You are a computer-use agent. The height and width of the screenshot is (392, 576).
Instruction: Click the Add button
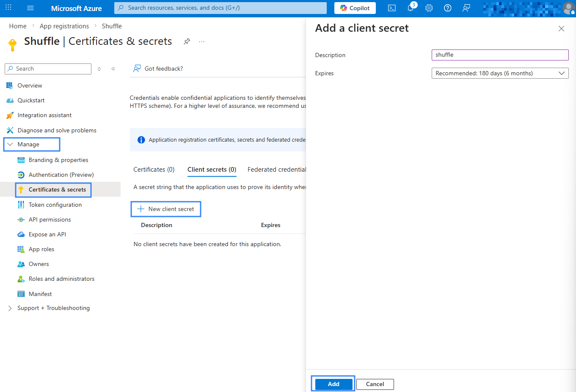point(333,384)
